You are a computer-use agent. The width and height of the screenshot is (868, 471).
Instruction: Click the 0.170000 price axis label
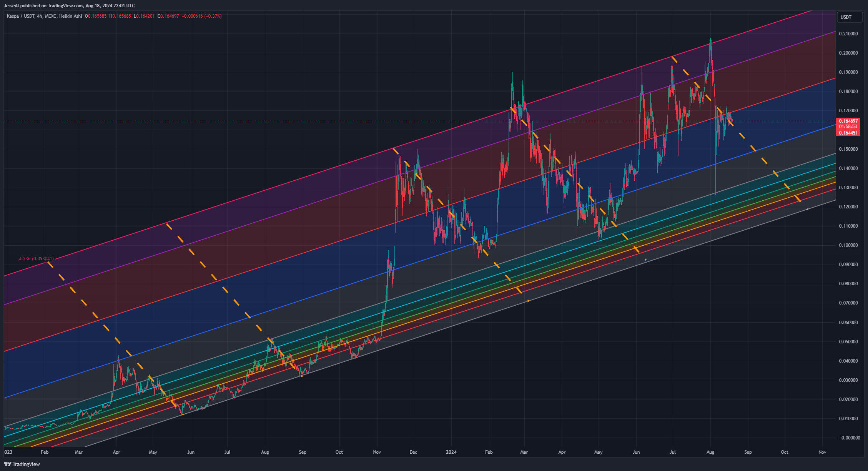848,111
